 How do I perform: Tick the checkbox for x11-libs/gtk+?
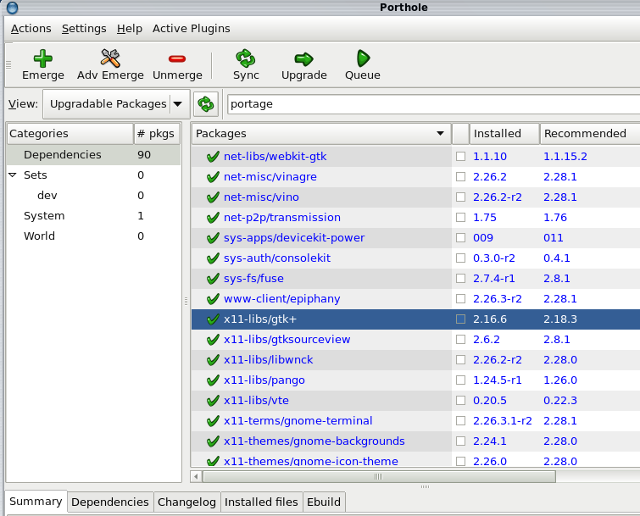460,319
